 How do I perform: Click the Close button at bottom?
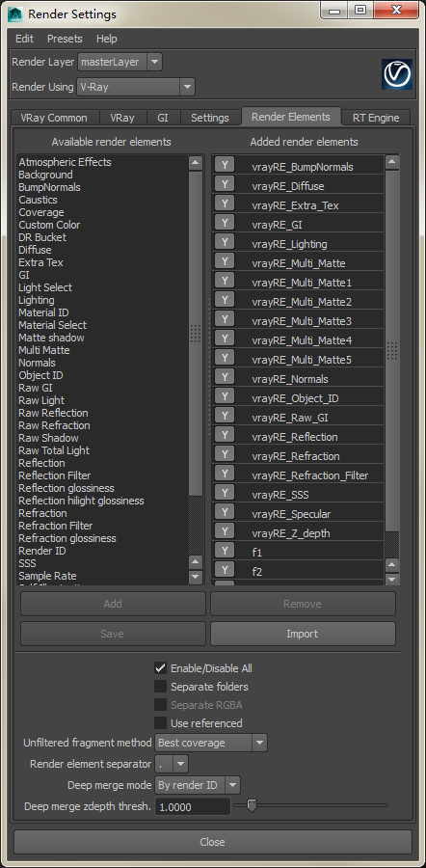(x=212, y=841)
